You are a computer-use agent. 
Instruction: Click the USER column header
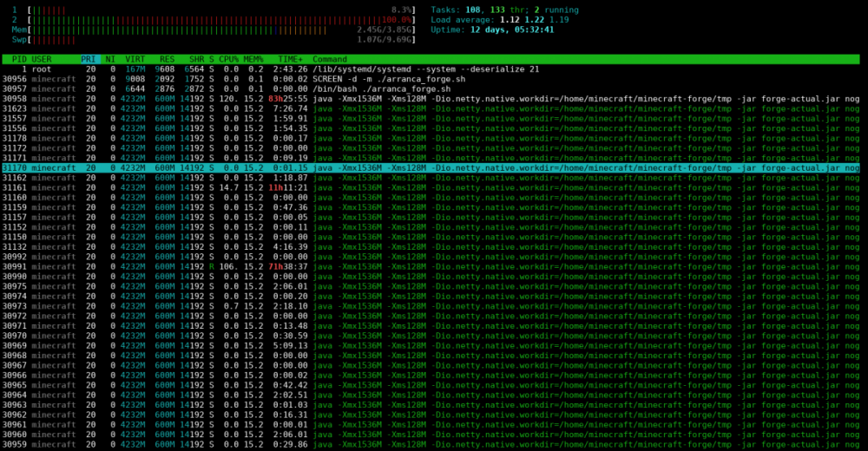pyautogui.click(x=42, y=59)
